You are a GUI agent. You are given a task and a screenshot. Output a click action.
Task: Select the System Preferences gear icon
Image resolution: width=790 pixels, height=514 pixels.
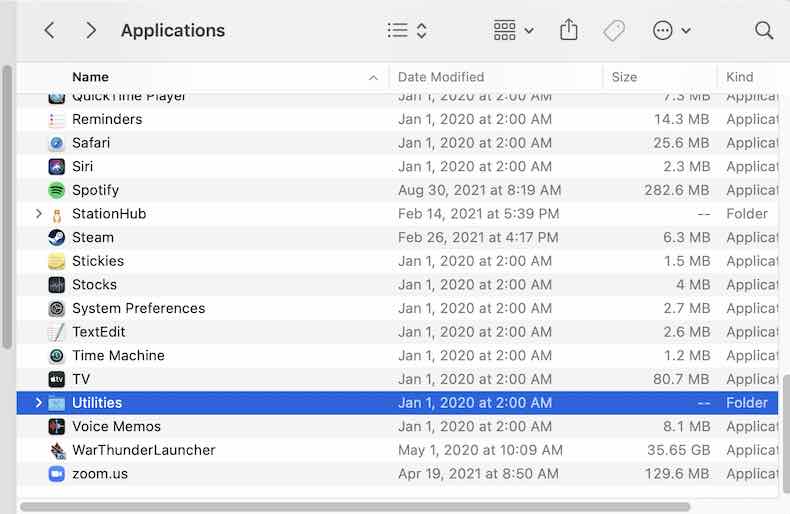click(x=56, y=308)
